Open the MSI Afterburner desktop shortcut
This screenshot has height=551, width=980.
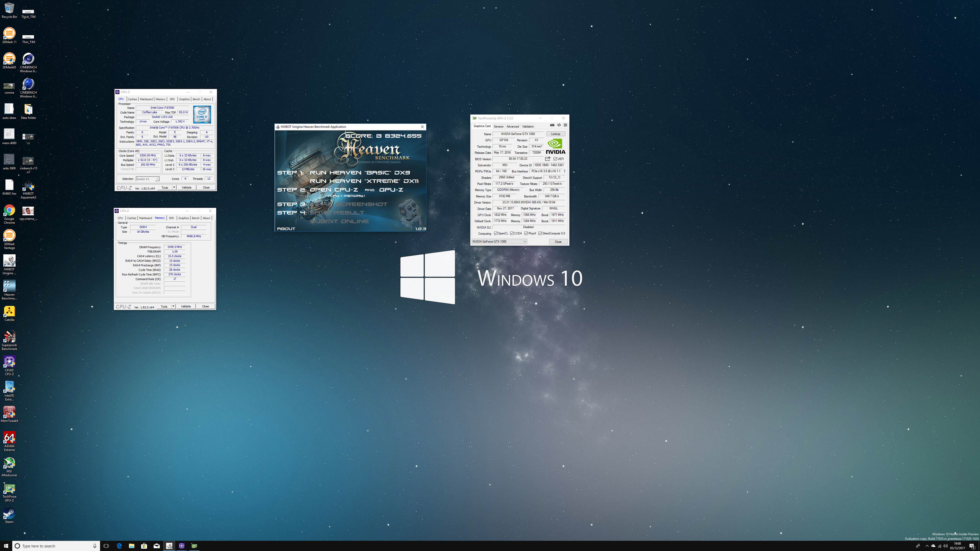pyautogui.click(x=9, y=467)
